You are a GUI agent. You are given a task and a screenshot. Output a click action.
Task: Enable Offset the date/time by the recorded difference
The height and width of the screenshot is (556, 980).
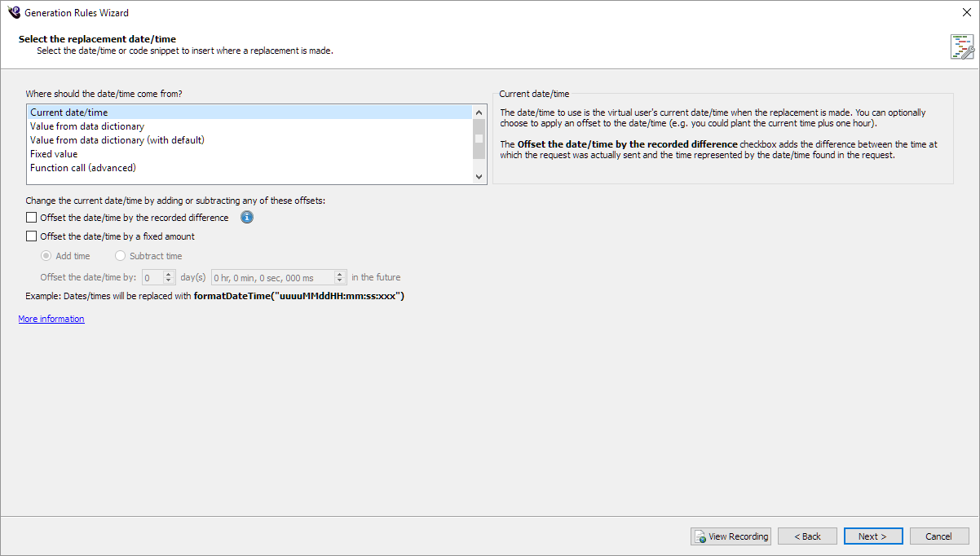[32, 218]
